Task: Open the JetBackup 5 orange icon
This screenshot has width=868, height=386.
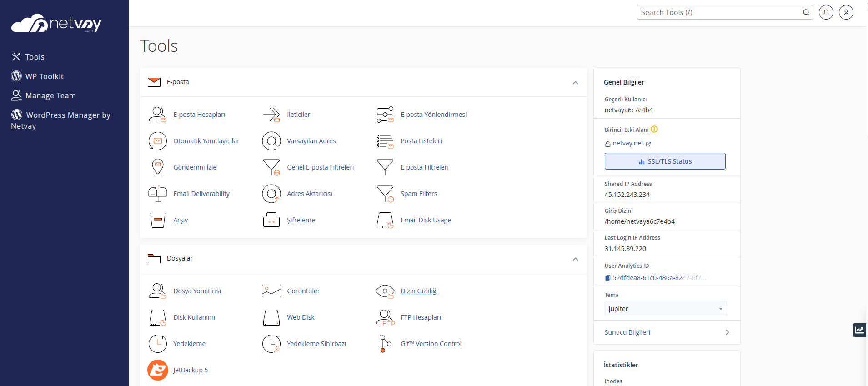Action: 157,370
